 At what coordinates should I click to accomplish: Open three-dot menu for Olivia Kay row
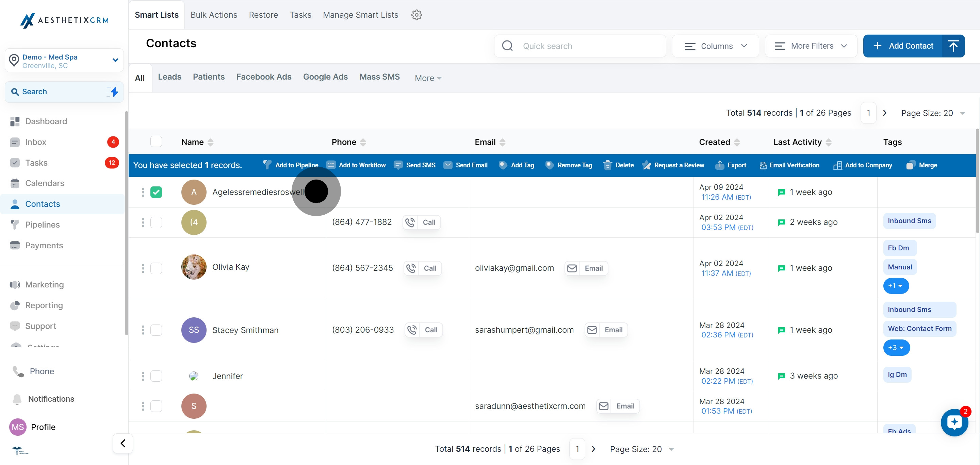(x=143, y=268)
